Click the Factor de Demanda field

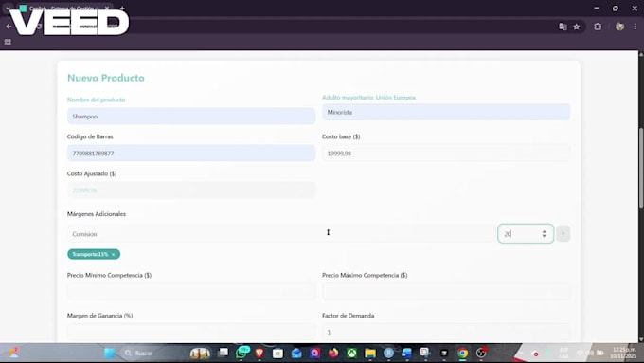(x=446, y=332)
